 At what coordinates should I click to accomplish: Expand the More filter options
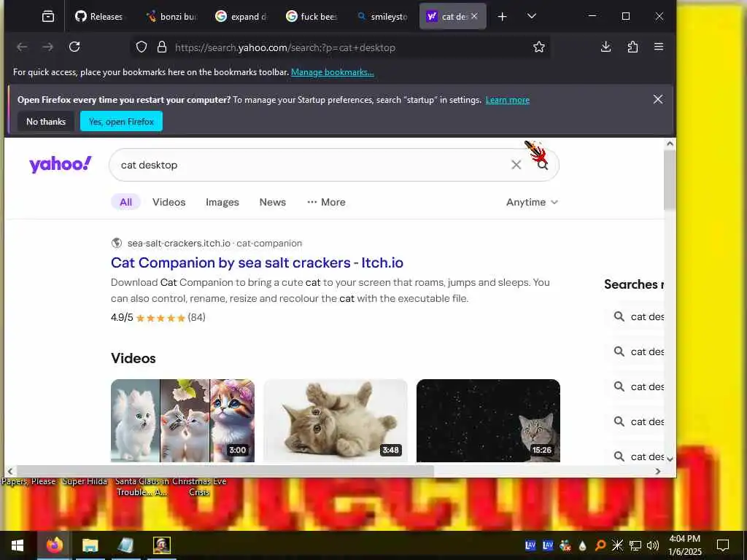coord(326,202)
